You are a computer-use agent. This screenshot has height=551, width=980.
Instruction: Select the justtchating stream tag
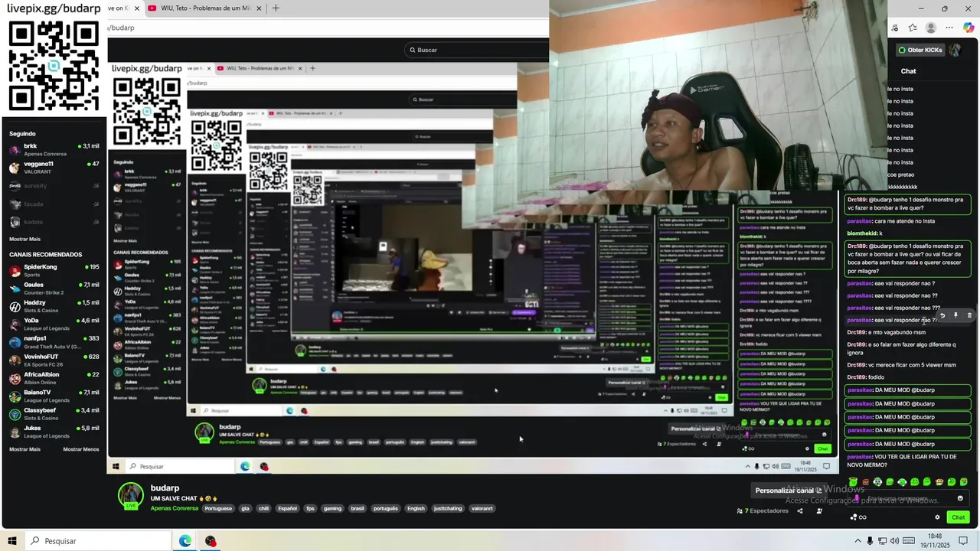[448, 508]
